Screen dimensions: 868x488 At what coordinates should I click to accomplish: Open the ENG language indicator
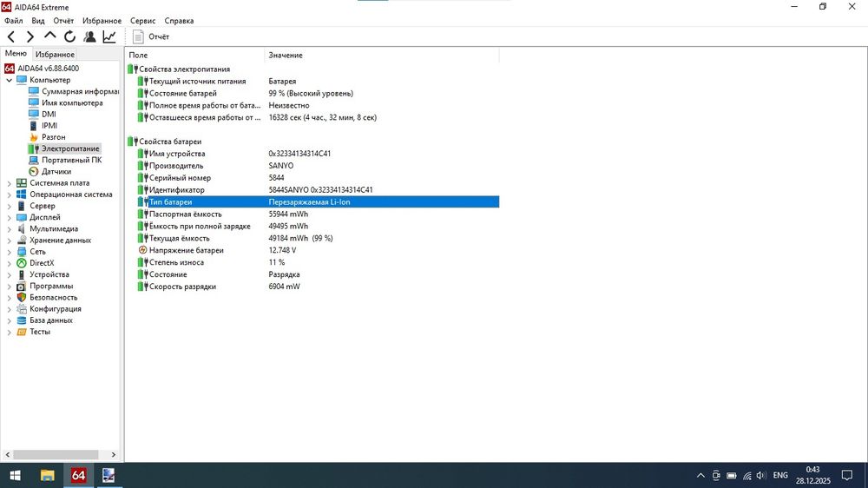(x=780, y=475)
